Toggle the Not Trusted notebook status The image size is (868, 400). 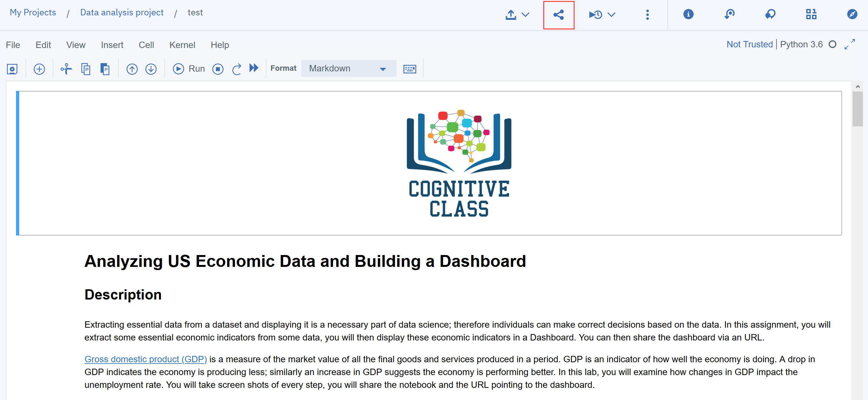749,44
